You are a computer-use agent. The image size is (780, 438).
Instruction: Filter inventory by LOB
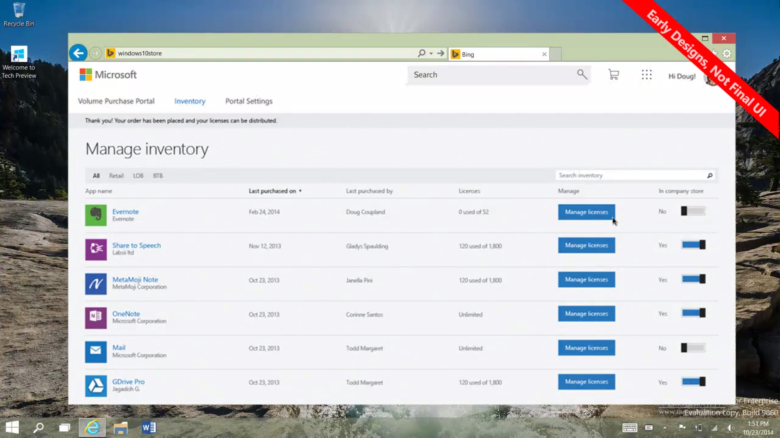[x=138, y=176]
